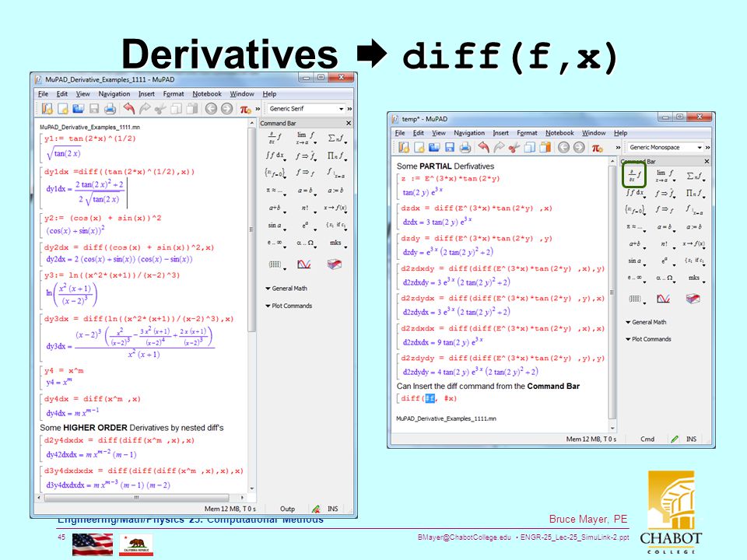This screenshot has width=747, height=560.
Task: Click Print icon in temp* MuPAD toolbar
Action: click(465, 148)
